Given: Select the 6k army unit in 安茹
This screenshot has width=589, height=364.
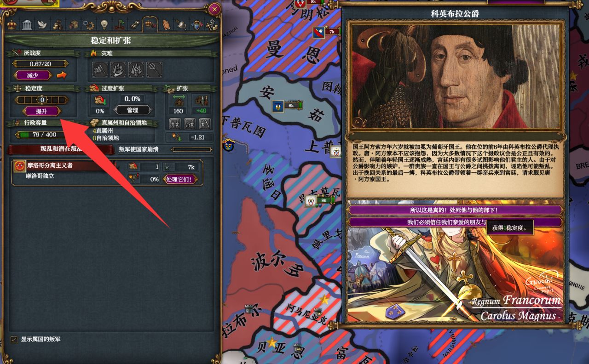Looking at the screenshot, I should (288, 106).
